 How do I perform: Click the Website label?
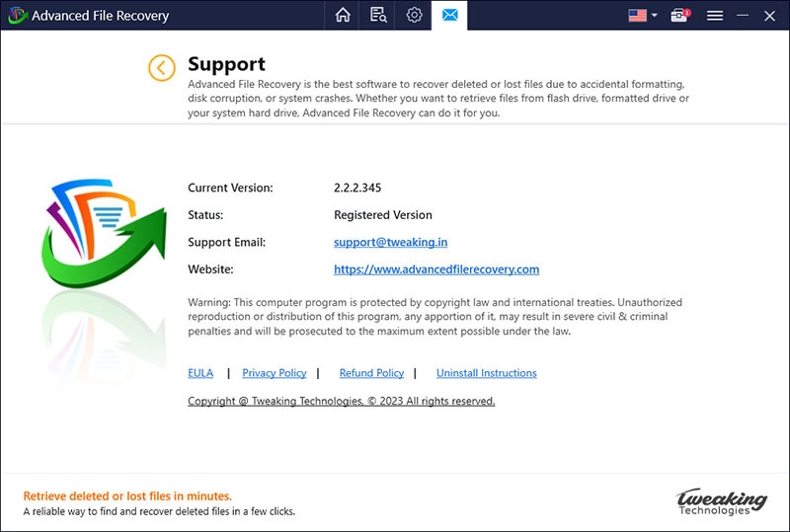(x=210, y=269)
